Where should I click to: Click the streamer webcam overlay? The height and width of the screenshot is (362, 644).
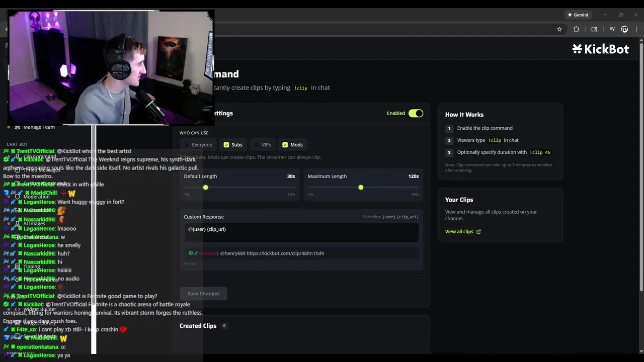[x=111, y=67]
